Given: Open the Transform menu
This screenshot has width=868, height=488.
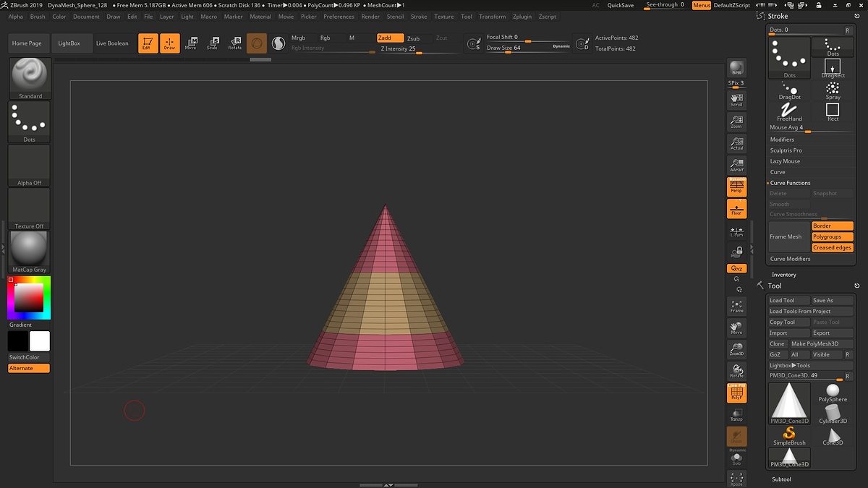Looking at the screenshot, I should click(493, 17).
